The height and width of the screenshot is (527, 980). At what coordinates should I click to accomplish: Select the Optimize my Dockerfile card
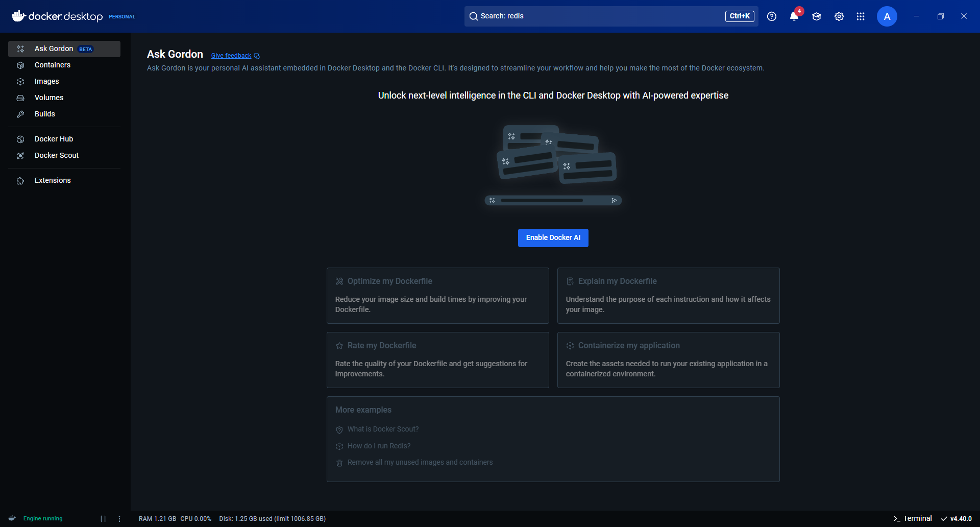coord(437,295)
